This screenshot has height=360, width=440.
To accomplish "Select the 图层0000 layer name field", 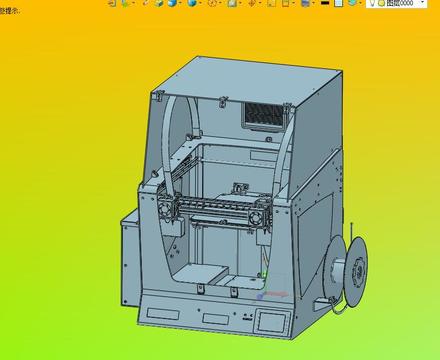I will 400,3.
